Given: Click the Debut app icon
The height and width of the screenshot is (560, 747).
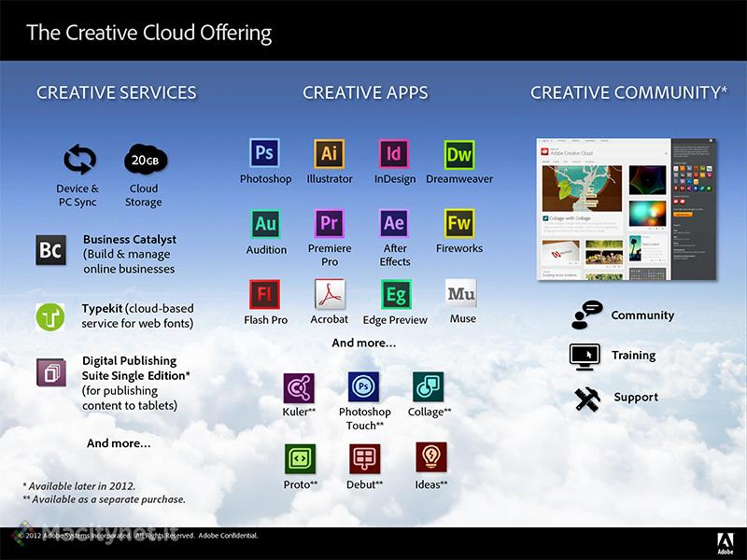Looking at the screenshot, I should [364, 458].
